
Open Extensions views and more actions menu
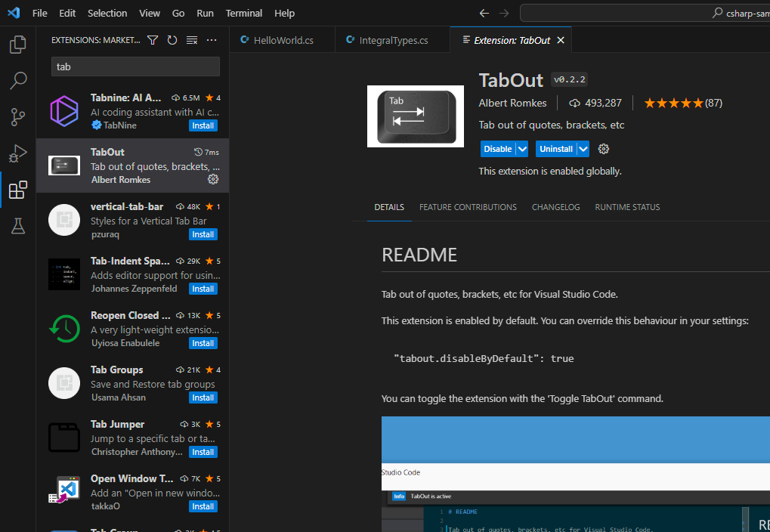212,40
